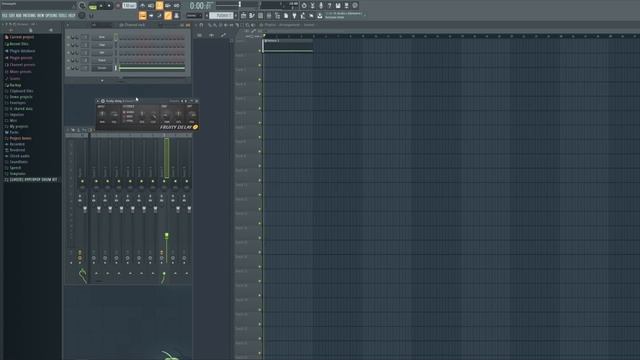
Task: Click the render export icon next to save
Action: [347, 6]
